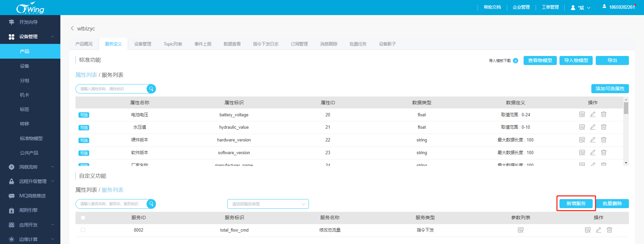Click the attribute table scrollbar thumb
644x244 pixels.
click(x=626, y=108)
